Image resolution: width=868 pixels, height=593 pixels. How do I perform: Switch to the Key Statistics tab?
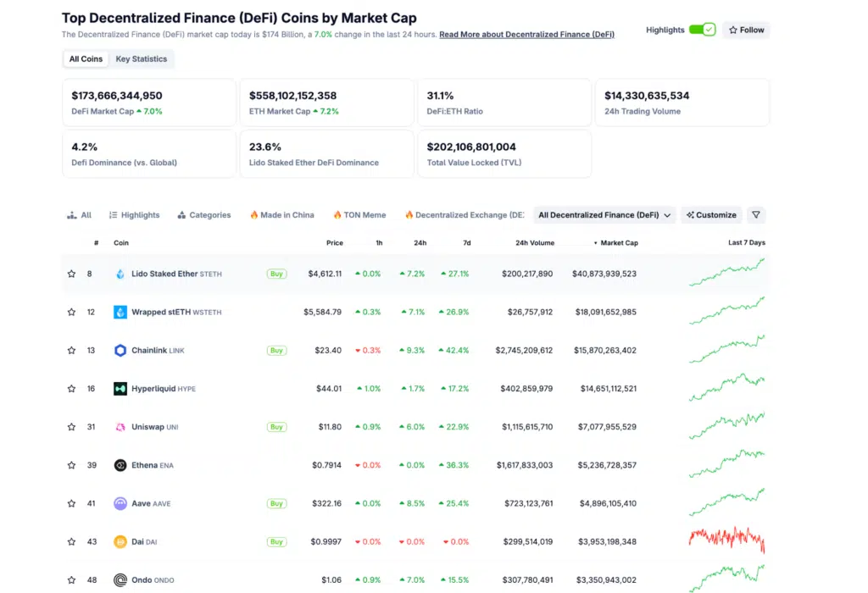(142, 59)
